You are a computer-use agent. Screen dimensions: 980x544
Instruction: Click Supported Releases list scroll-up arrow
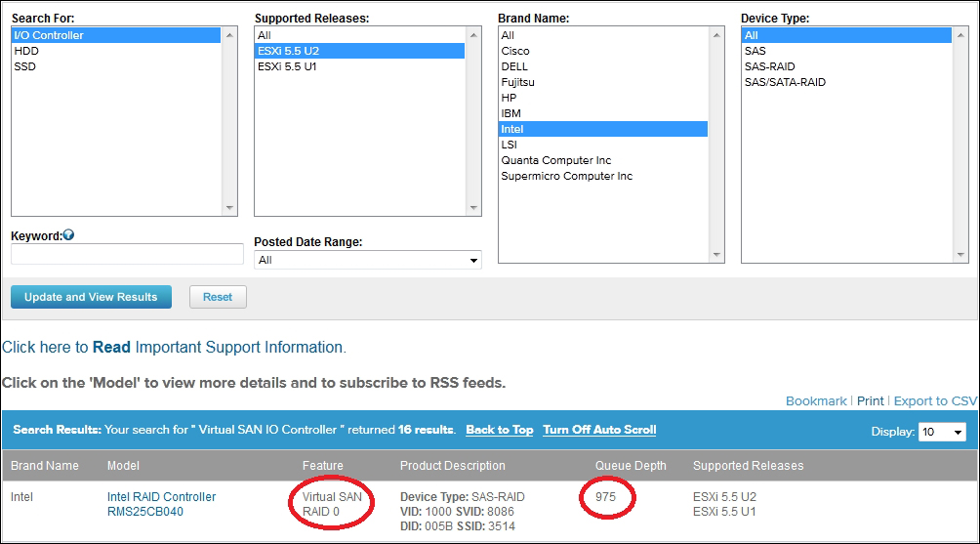[x=473, y=35]
